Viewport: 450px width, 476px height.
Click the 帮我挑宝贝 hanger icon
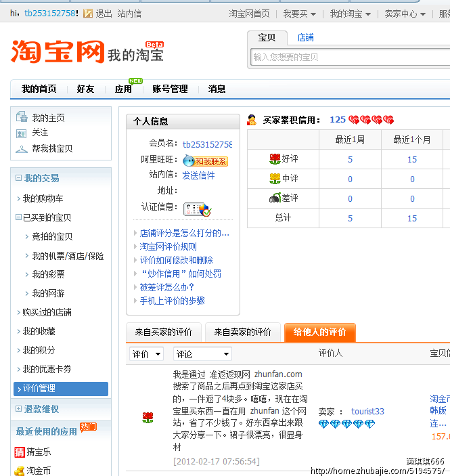[x=22, y=149]
